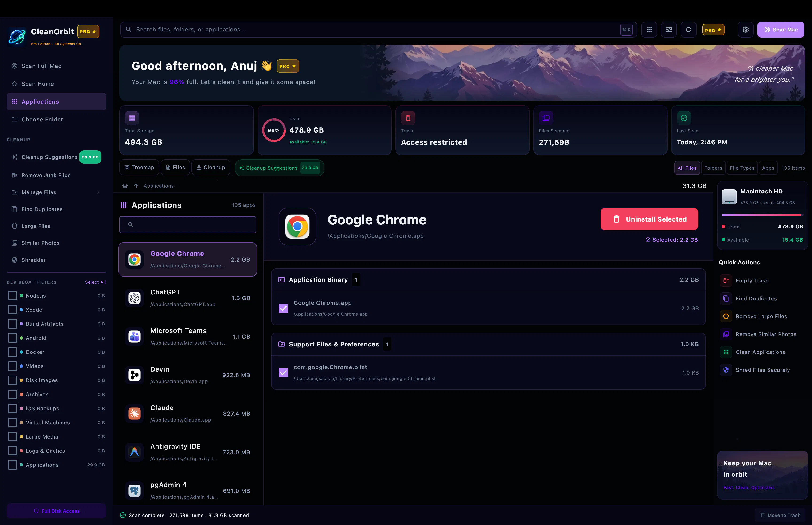Open Large Files in the sidebar
This screenshot has width=812, height=525.
pos(56,226)
